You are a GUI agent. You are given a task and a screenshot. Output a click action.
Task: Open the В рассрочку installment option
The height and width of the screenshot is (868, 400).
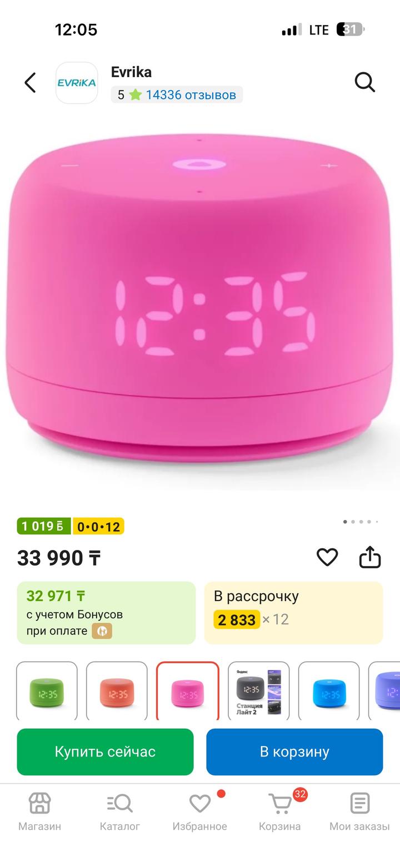click(x=294, y=613)
